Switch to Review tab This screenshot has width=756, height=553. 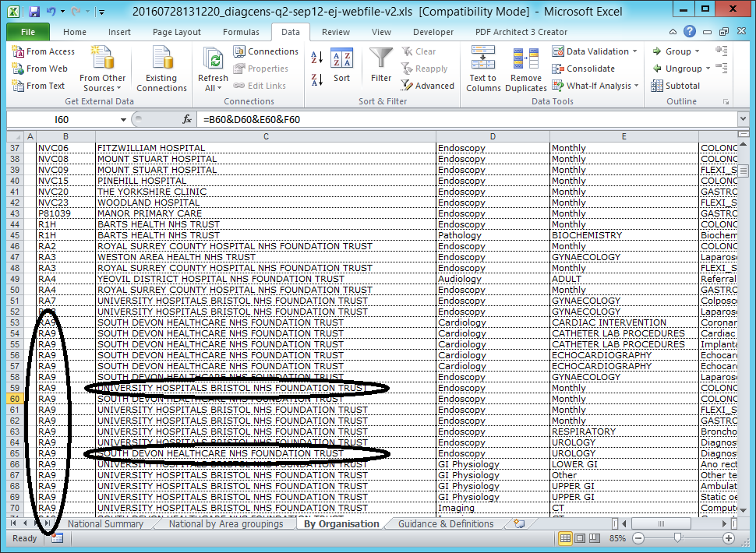tap(336, 32)
